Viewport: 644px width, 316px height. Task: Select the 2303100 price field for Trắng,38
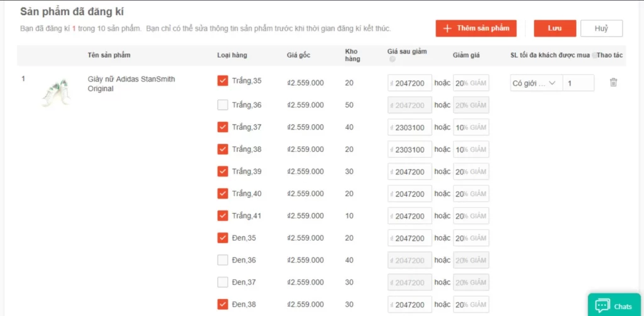pyautogui.click(x=410, y=150)
